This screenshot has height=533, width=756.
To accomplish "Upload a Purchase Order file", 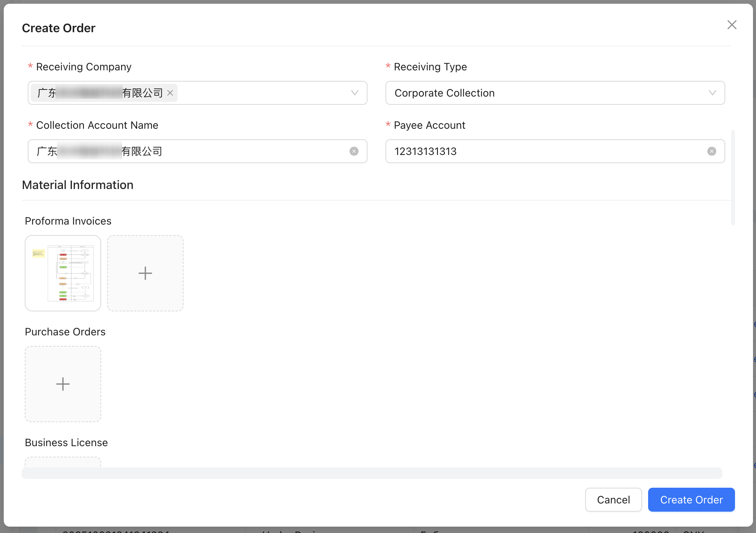I will (63, 384).
